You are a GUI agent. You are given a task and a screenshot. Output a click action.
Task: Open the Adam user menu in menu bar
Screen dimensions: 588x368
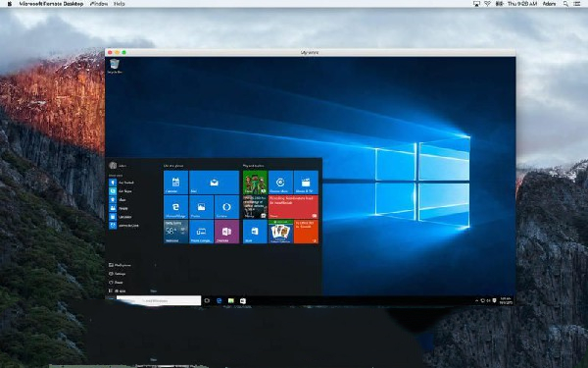pos(549,4)
